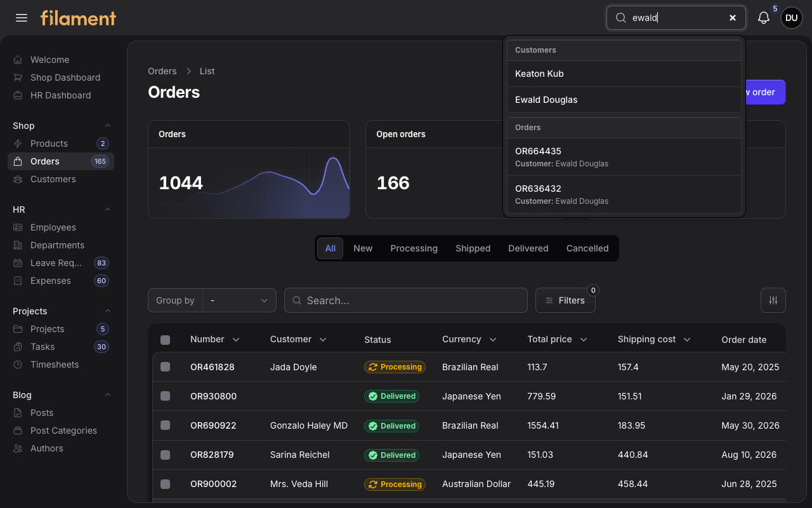Click customer name Sarina Reichel
This screenshot has width=812, height=508.
300,455
